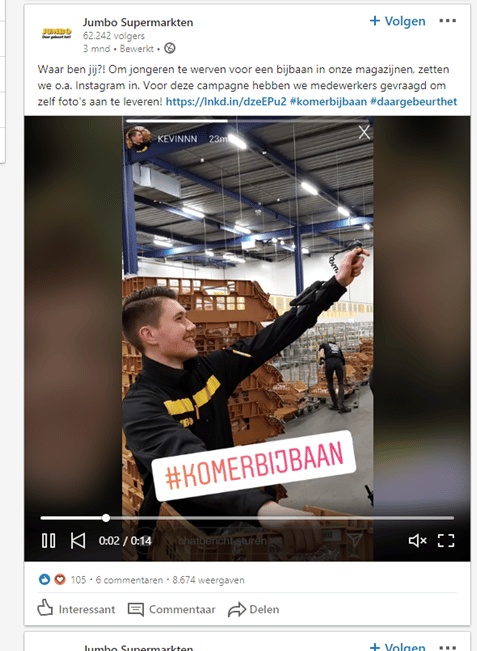Open three-dot menu of next post
This screenshot has height=651, width=477.
(448, 647)
